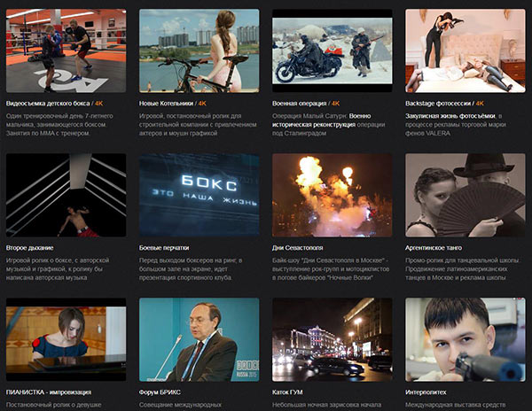Click the 'Второе дыхание' title link

pos(30,248)
